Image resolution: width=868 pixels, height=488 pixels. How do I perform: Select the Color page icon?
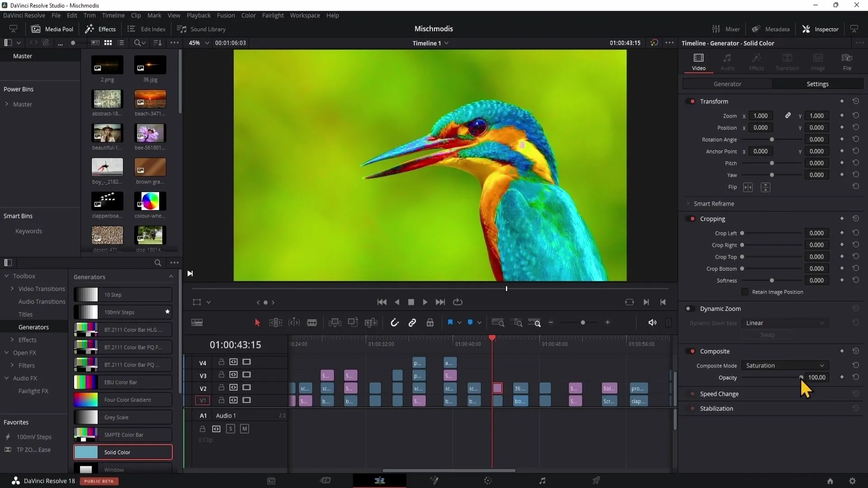pos(488,480)
